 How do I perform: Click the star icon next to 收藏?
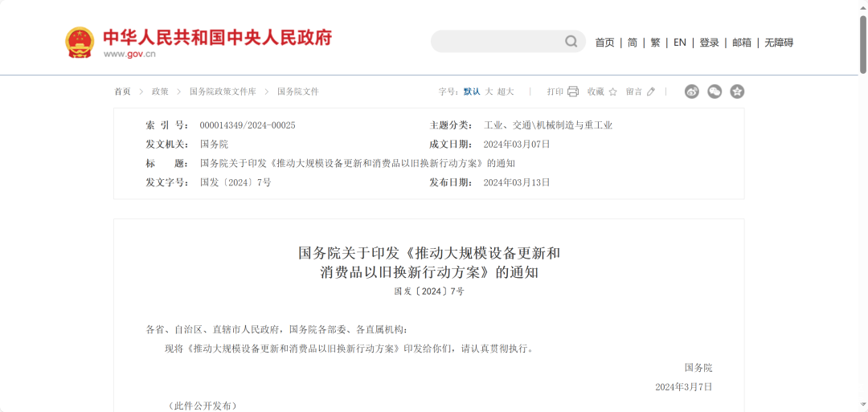tap(612, 92)
